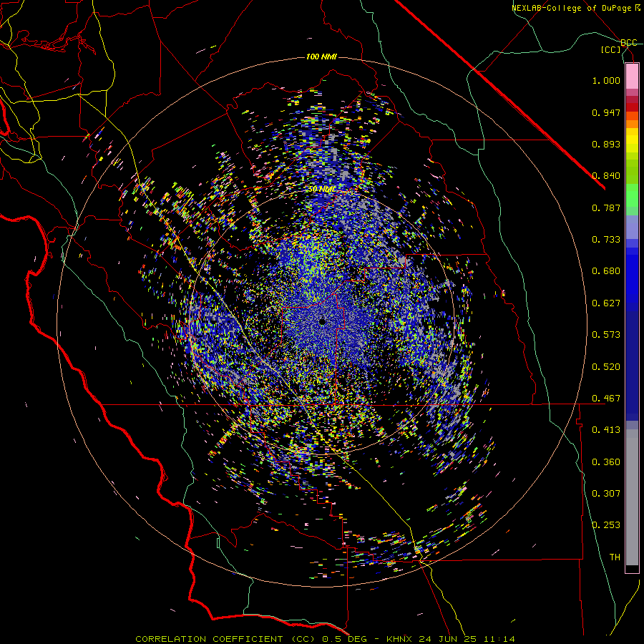Click the [CC] legend title

coord(611,49)
